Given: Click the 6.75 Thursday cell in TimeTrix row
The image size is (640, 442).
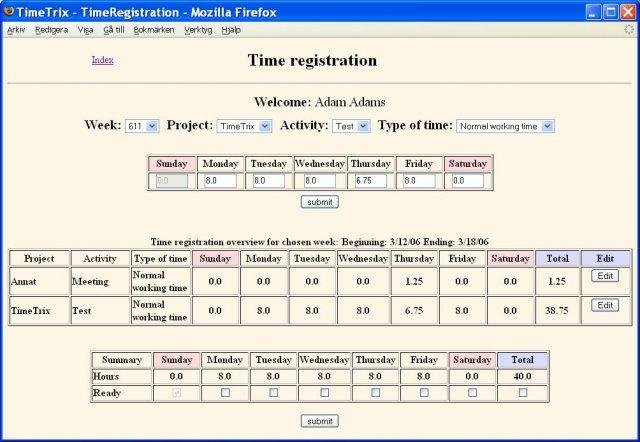Looking at the screenshot, I should [x=414, y=311].
